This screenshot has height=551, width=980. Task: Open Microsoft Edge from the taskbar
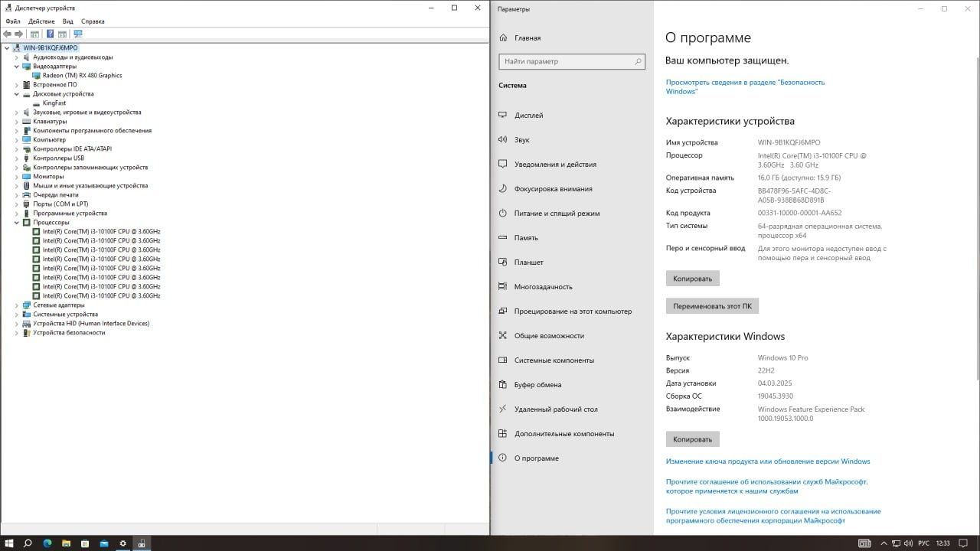pos(47,543)
